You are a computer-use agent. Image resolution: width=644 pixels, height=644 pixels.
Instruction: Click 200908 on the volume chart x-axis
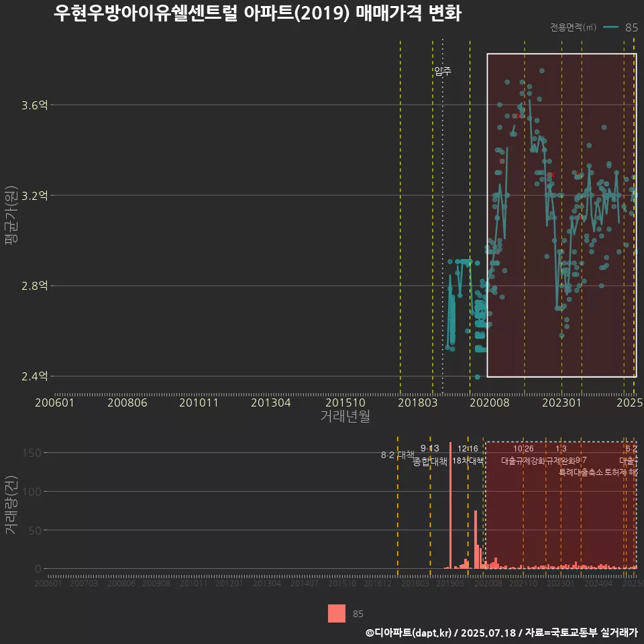tap(156, 583)
